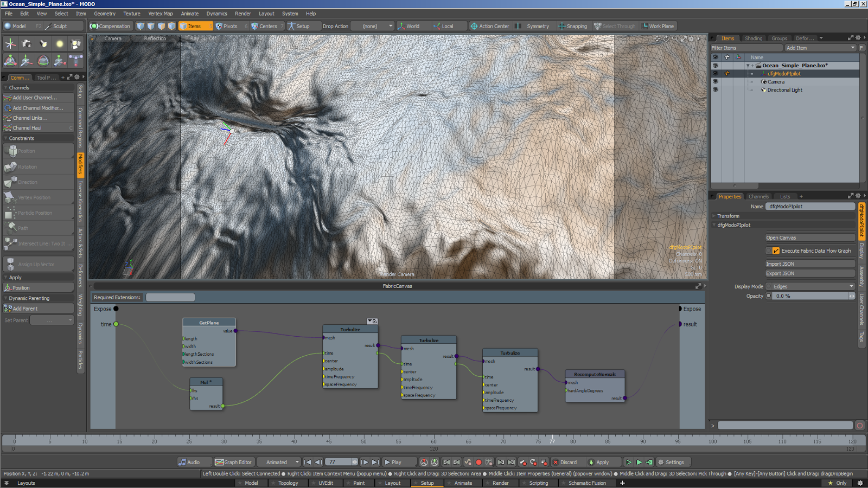868x488 pixels.
Task: Switch to the Animate layout tab
Action: coord(463,483)
